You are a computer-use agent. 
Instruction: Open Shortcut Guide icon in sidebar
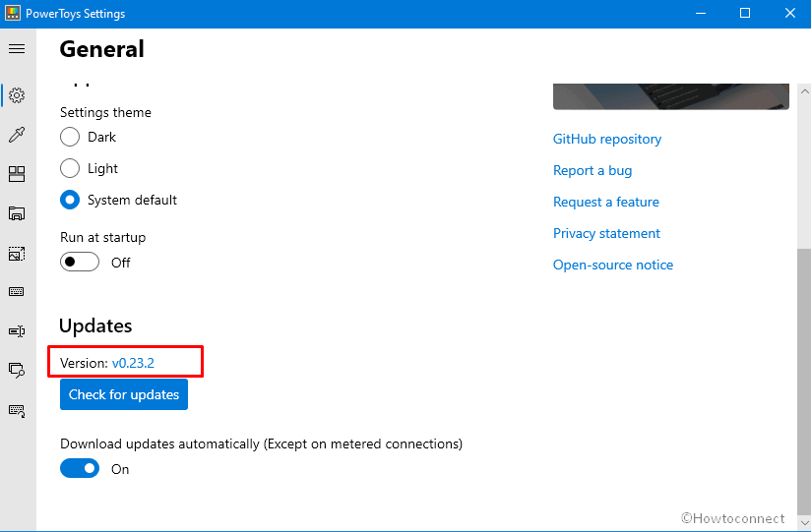17,410
